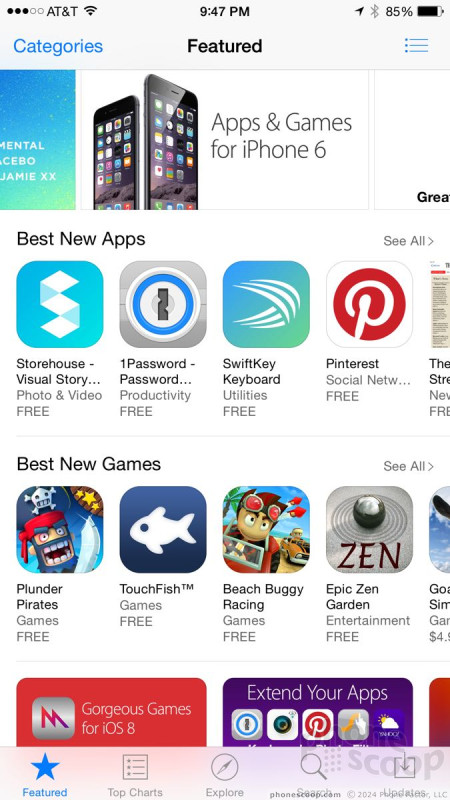Tap the 1Password app icon

point(163,304)
